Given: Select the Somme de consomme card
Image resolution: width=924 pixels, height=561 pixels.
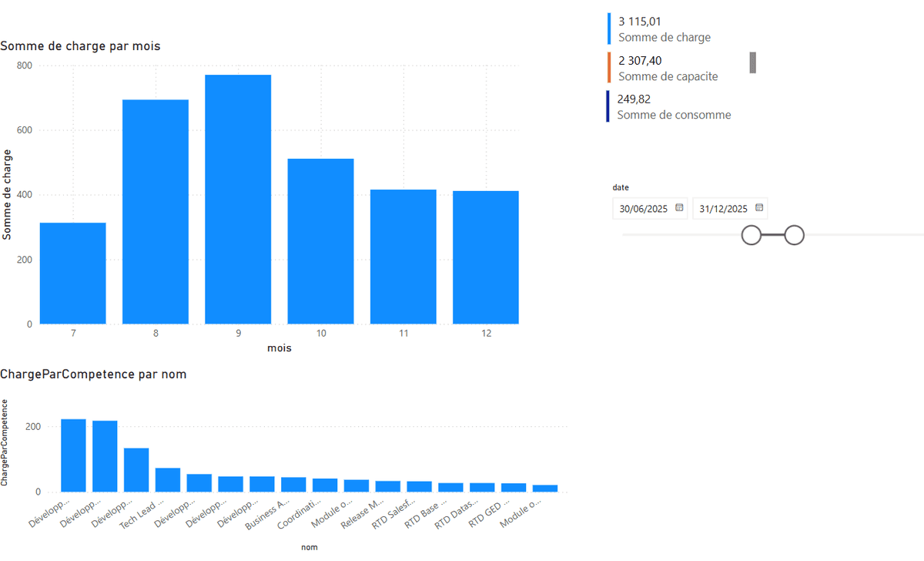Looking at the screenshot, I should pyautogui.click(x=674, y=106).
